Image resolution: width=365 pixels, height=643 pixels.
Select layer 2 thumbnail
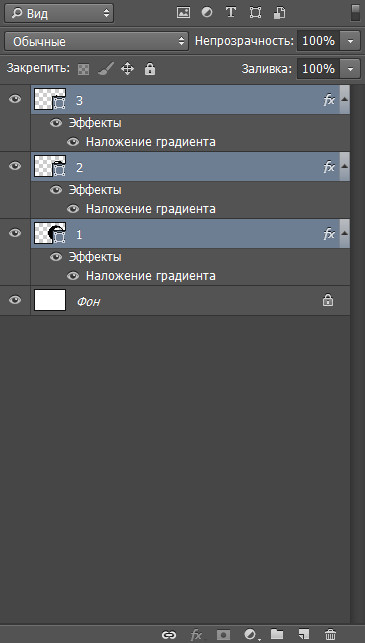50,166
